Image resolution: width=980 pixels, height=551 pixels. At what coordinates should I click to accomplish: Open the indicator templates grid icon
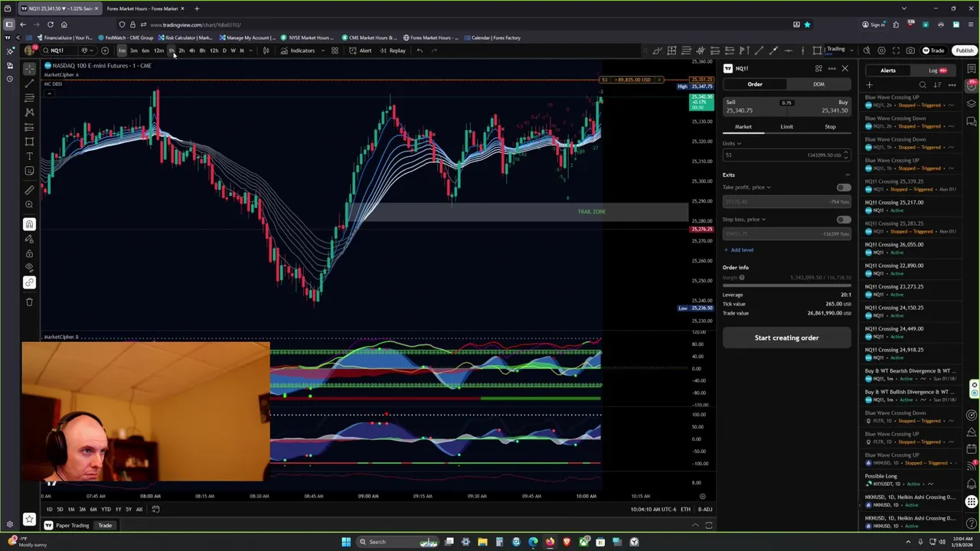click(x=335, y=51)
